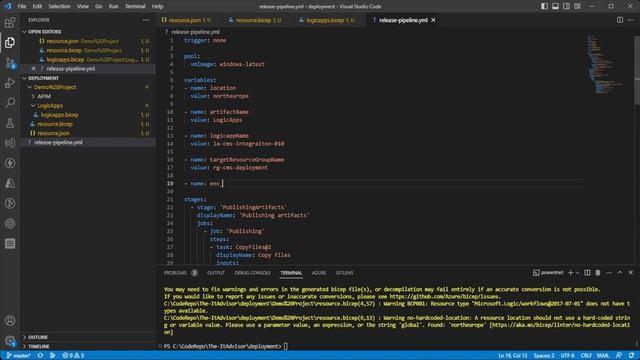Image resolution: width=640 pixels, height=360 pixels.
Task: Add a new terminal with plus icon
Action: (x=571, y=273)
